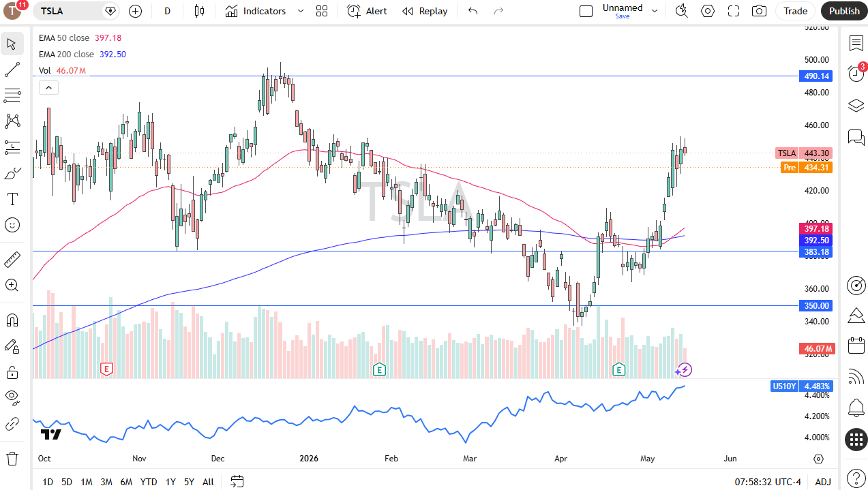Change the D daily interval

[168, 11]
